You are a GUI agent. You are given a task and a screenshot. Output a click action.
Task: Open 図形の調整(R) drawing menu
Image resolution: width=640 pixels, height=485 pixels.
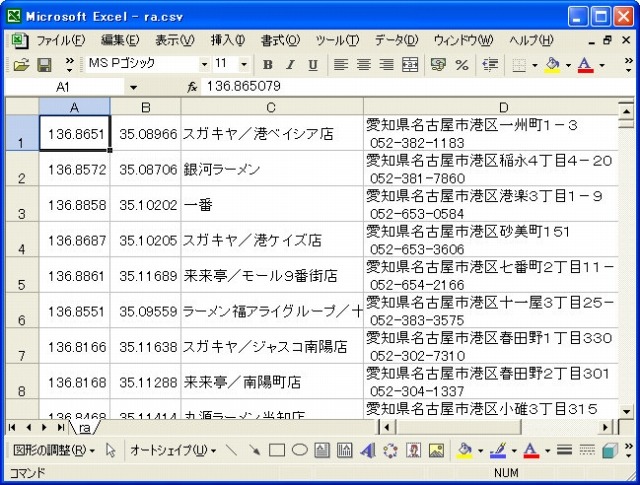pos(53,450)
